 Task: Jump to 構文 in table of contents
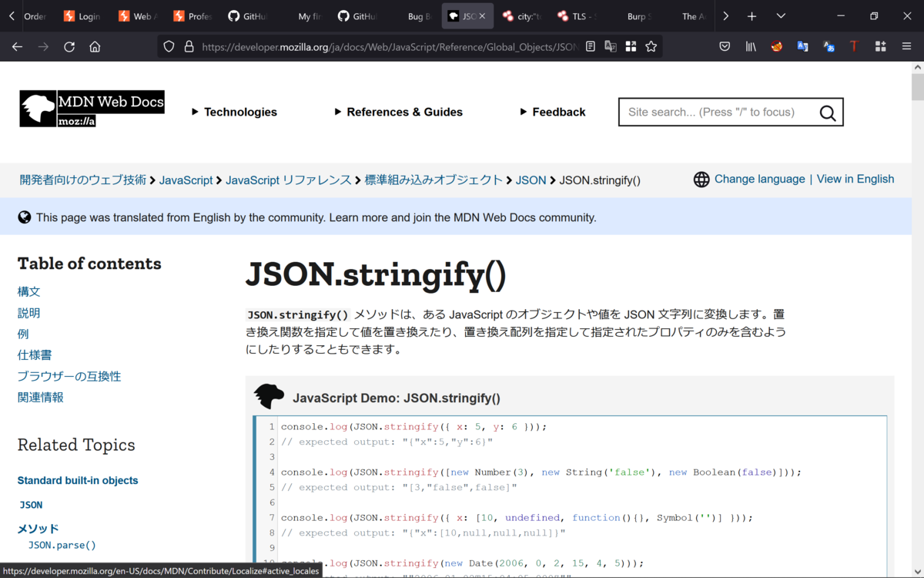pos(28,291)
